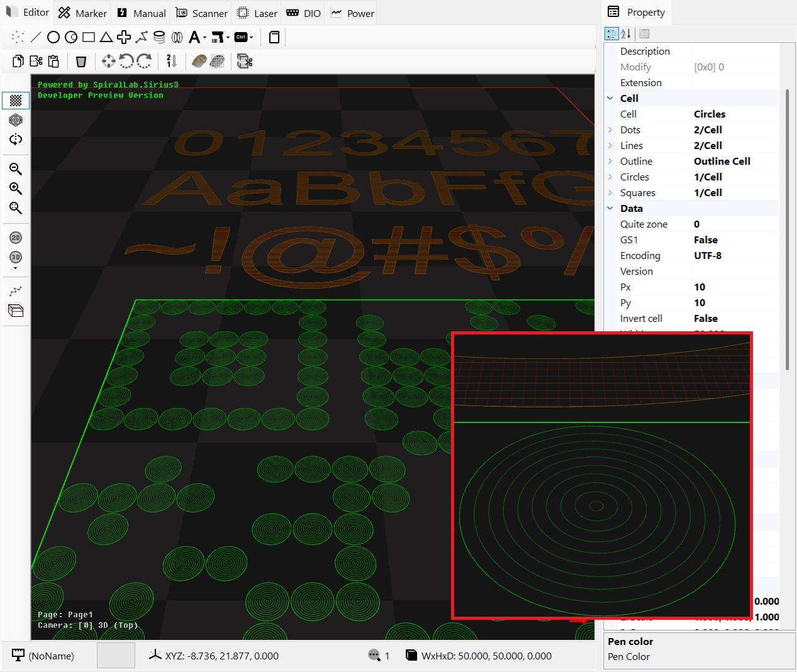Toggle the checkerboard grid view button
Image resolution: width=797 pixels, height=672 pixels.
click(16, 101)
